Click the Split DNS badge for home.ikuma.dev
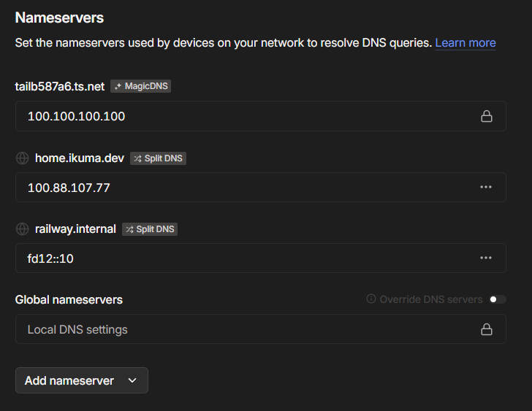532x411 pixels. point(158,158)
